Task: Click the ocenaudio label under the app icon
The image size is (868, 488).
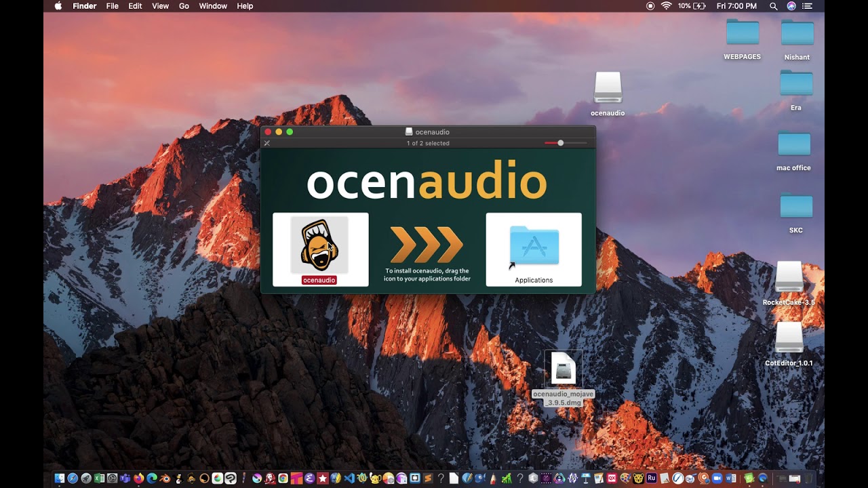Action: [319, 280]
